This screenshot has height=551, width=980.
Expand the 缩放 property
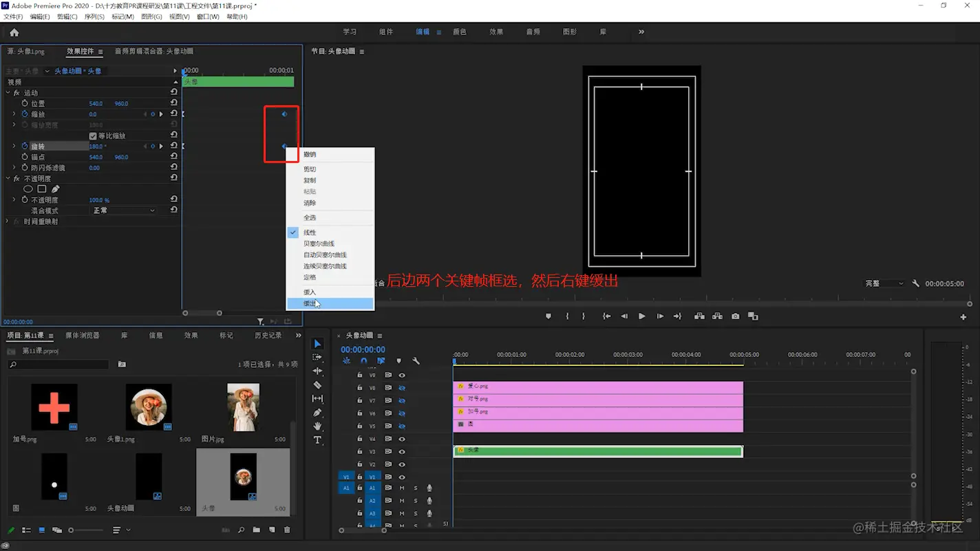(14, 114)
